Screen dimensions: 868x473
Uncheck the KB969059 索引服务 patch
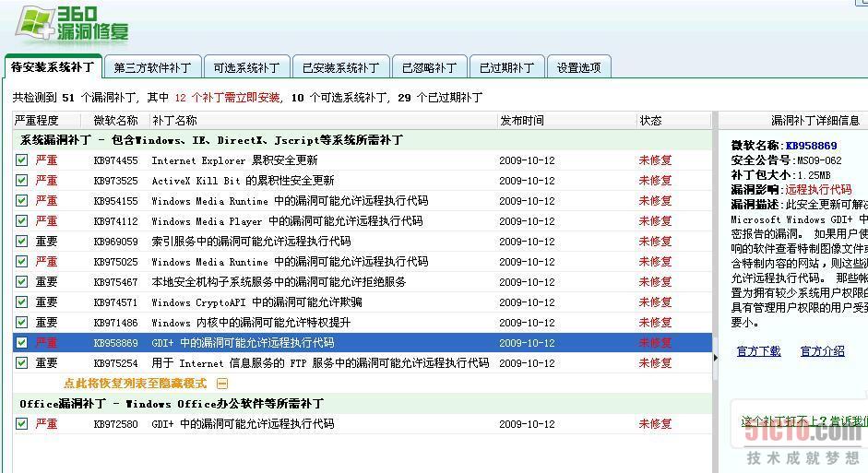pos(21,242)
